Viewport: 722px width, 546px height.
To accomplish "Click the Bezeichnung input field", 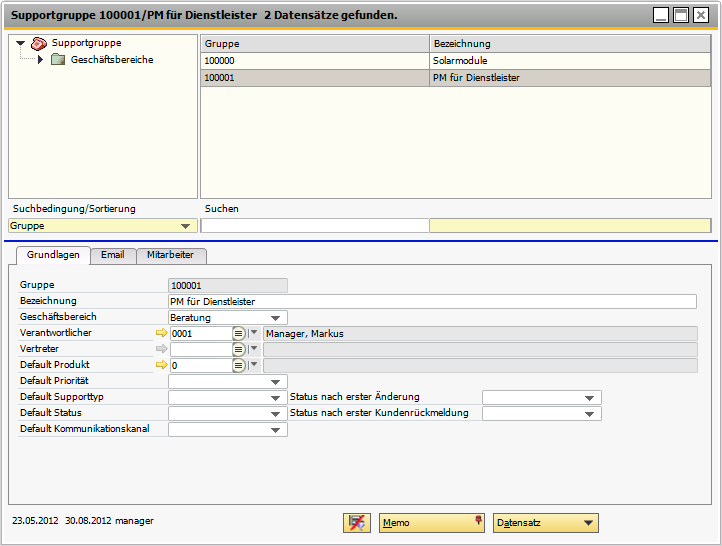I will (x=432, y=302).
